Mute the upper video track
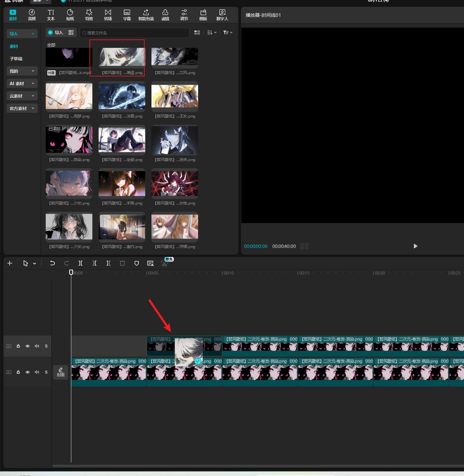 (x=37, y=346)
